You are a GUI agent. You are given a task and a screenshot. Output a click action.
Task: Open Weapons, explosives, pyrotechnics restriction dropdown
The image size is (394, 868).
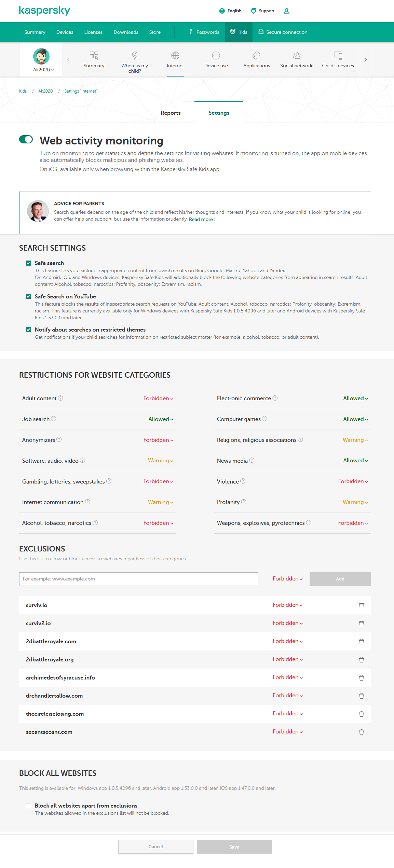[353, 523]
